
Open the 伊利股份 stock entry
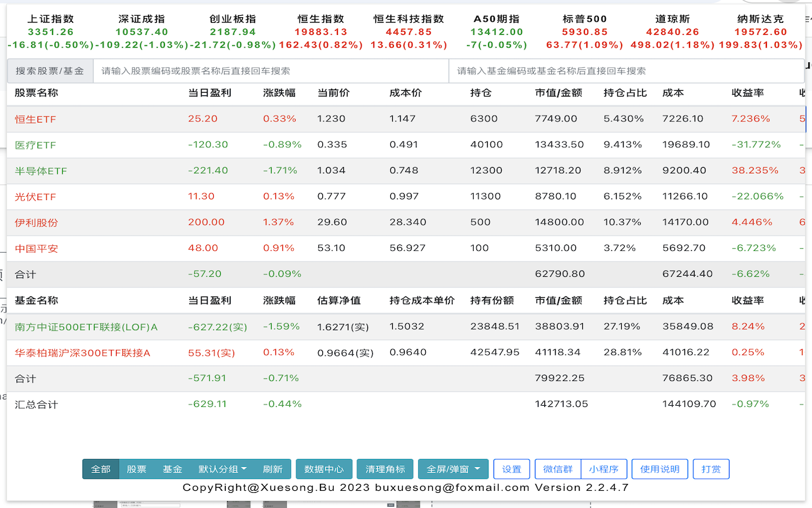click(36, 223)
